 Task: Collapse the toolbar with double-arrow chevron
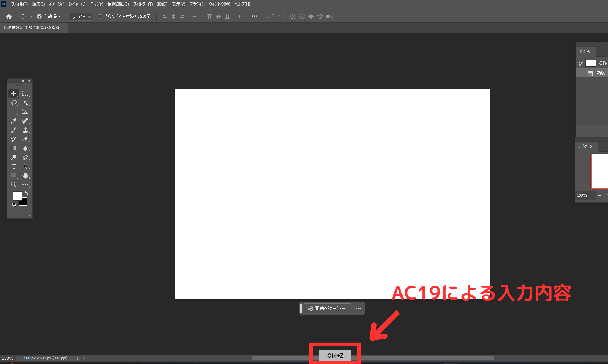22,81
